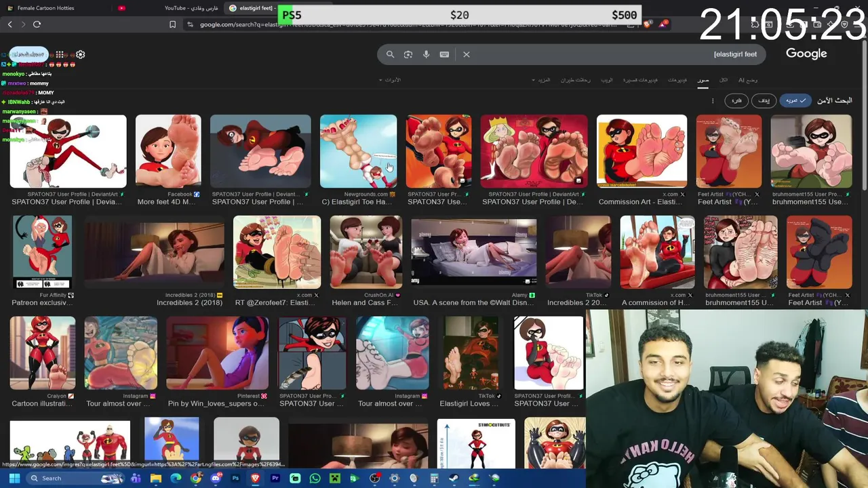Click the 'Incredibles 2 20...' TikTok caption
This screenshot has height=488, width=868.
[x=578, y=302]
